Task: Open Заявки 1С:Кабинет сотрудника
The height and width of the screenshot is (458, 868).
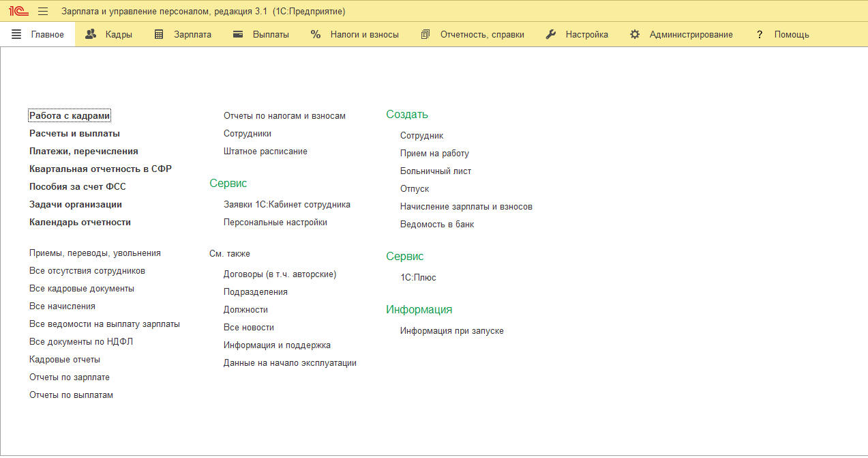Action: pyautogui.click(x=287, y=205)
